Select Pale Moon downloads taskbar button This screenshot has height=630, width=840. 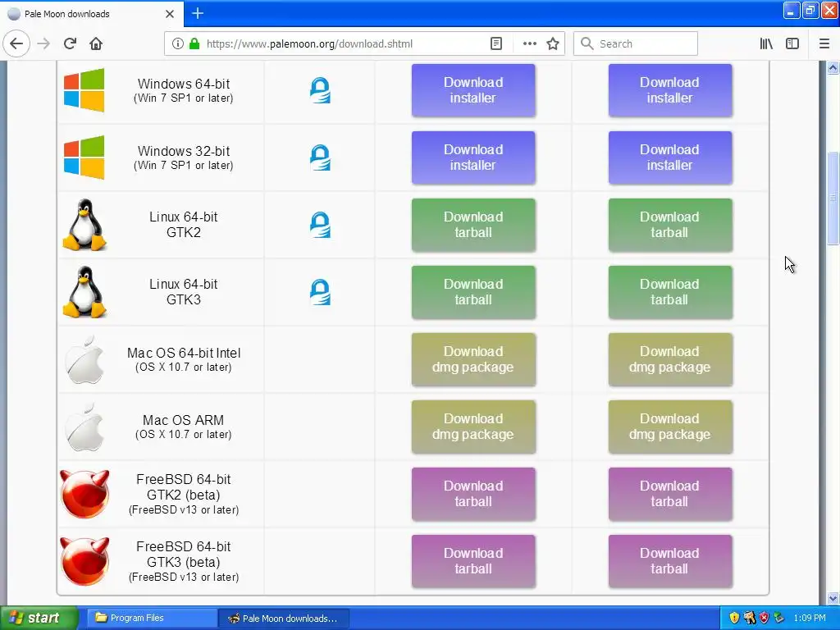285,619
